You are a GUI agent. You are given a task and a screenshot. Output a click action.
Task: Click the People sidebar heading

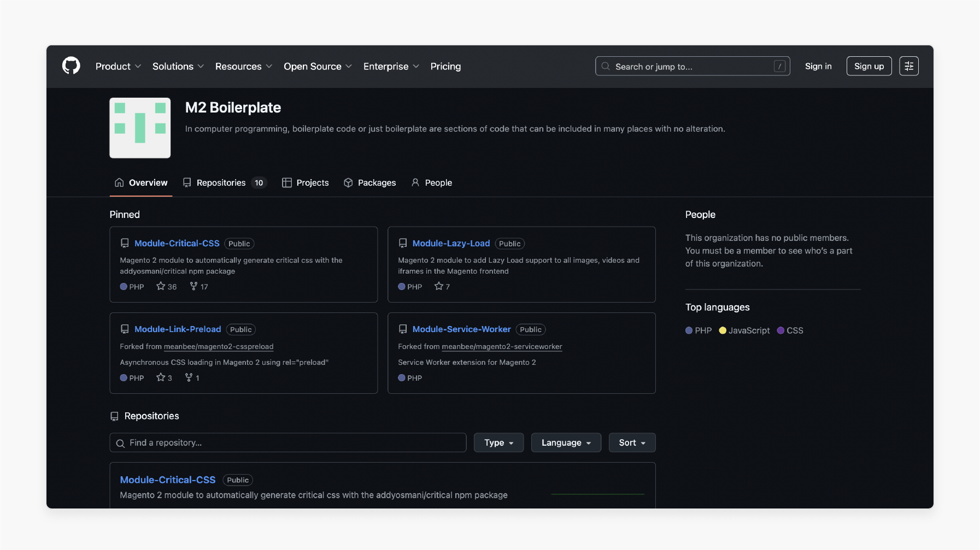(700, 215)
